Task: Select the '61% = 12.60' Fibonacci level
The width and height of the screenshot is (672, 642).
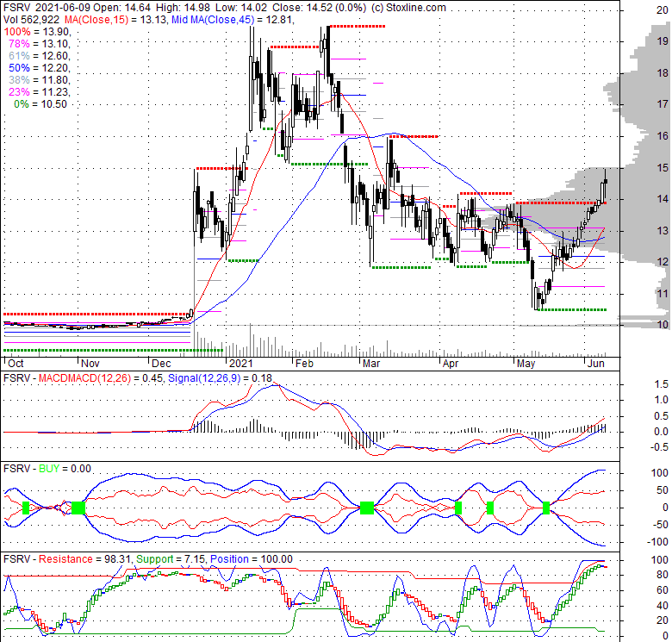Action: [40, 55]
